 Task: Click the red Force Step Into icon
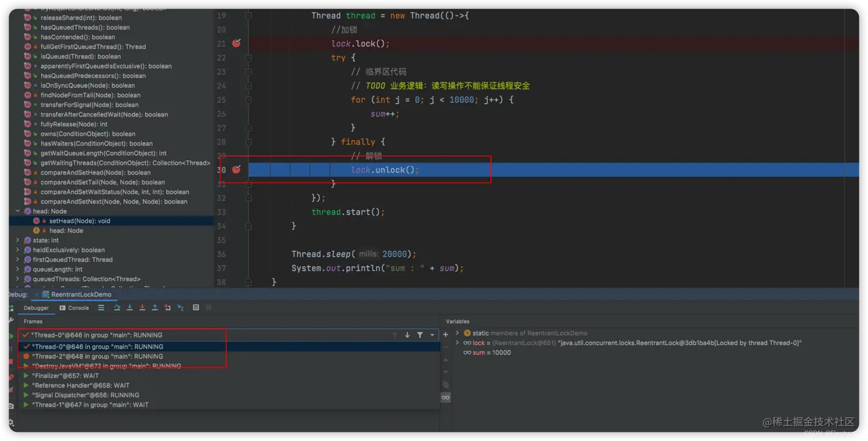(x=142, y=308)
